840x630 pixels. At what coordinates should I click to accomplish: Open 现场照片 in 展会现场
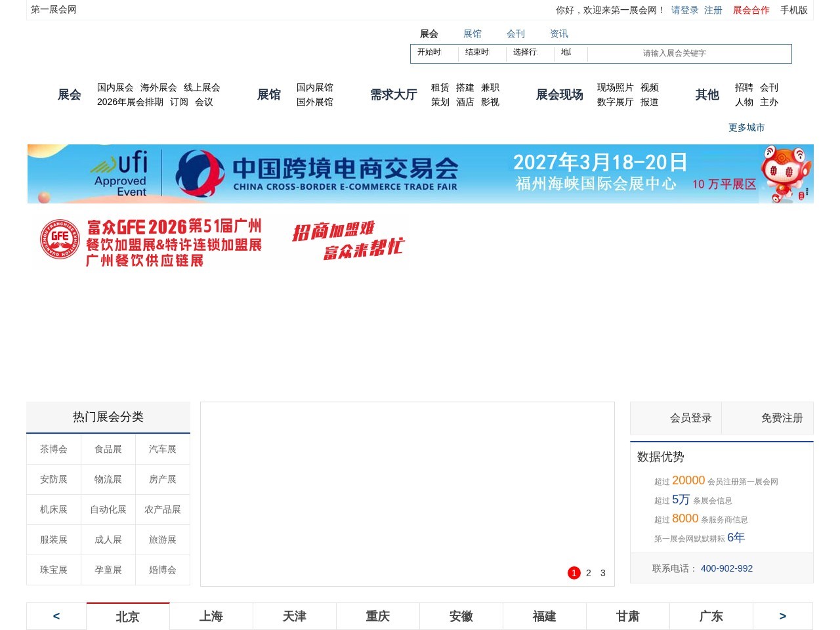616,87
